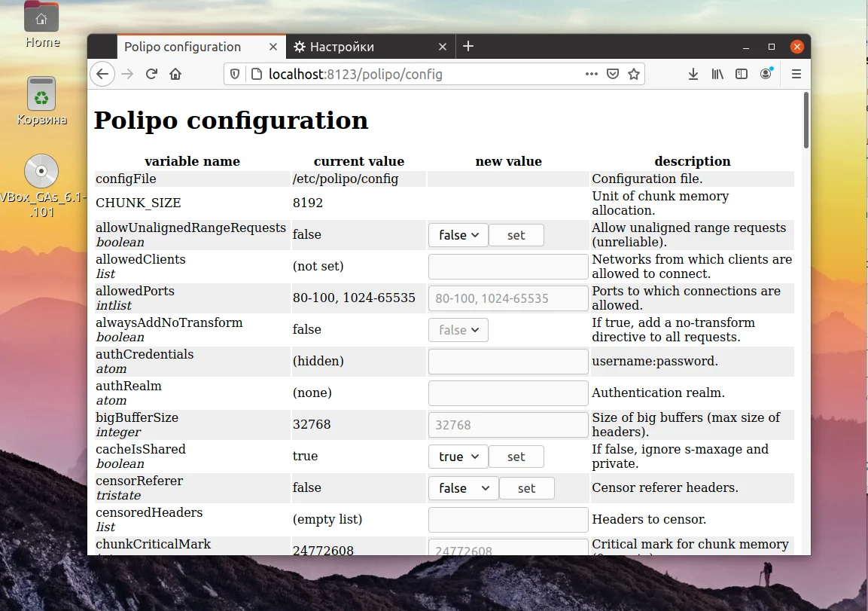Screen dimensions: 868x611
Task: Reload the page with the refresh icon
Action: [x=151, y=74]
